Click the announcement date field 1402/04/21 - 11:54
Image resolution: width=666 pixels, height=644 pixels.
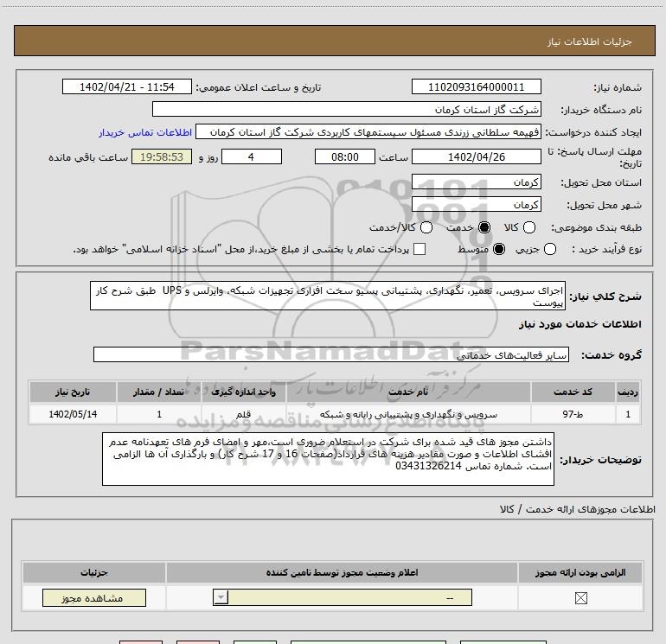point(127,87)
